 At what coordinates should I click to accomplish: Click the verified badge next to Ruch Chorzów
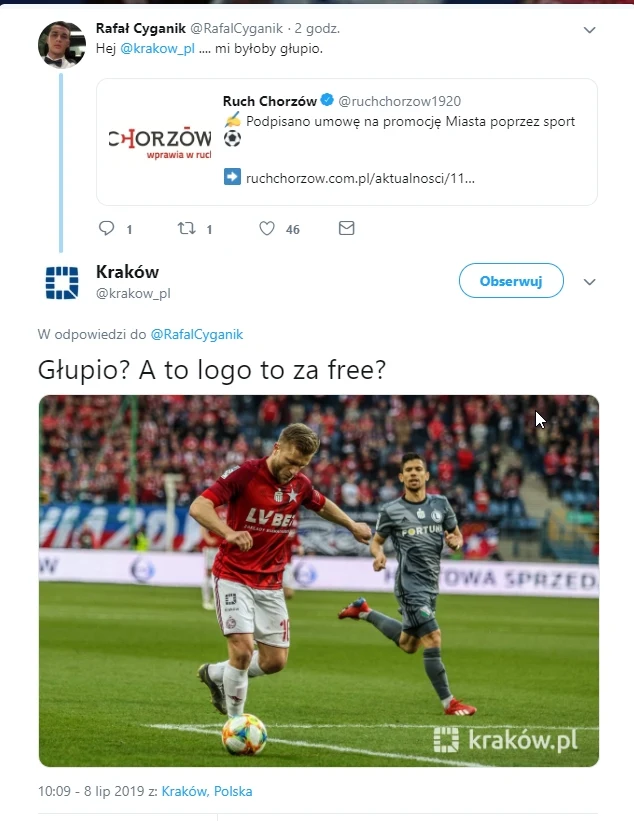[327, 100]
